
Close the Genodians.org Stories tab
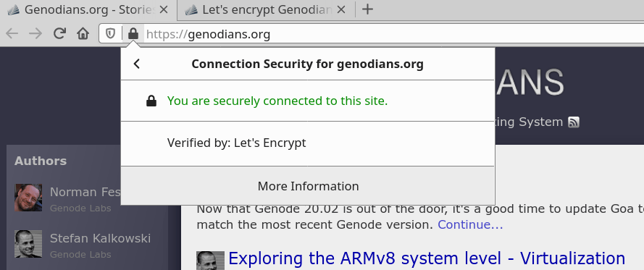(x=164, y=10)
